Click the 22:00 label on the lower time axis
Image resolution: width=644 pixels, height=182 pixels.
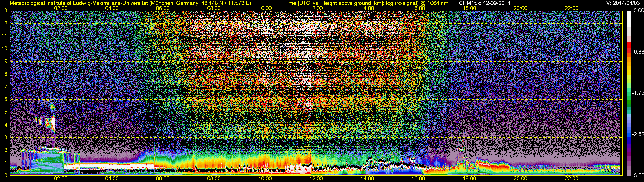571,179
